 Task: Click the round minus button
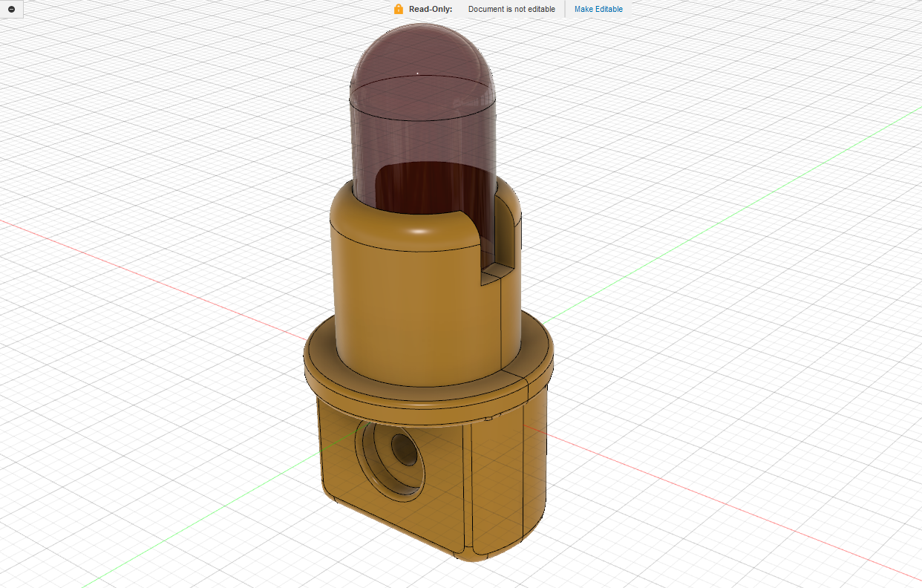tap(11, 9)
